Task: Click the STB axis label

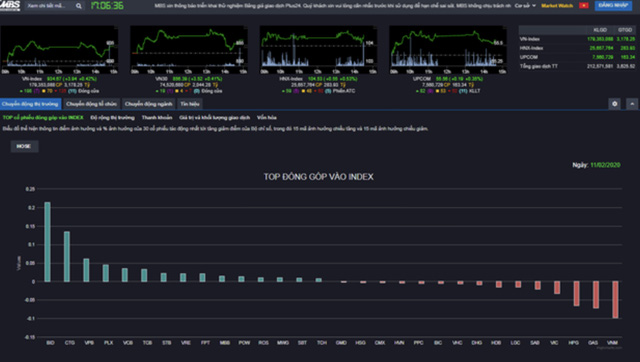Action: [x=167, y=343]
